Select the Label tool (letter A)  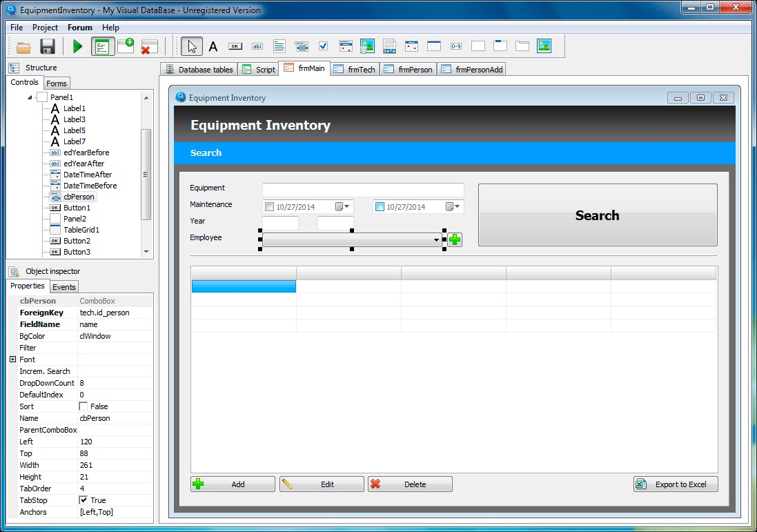213,47
